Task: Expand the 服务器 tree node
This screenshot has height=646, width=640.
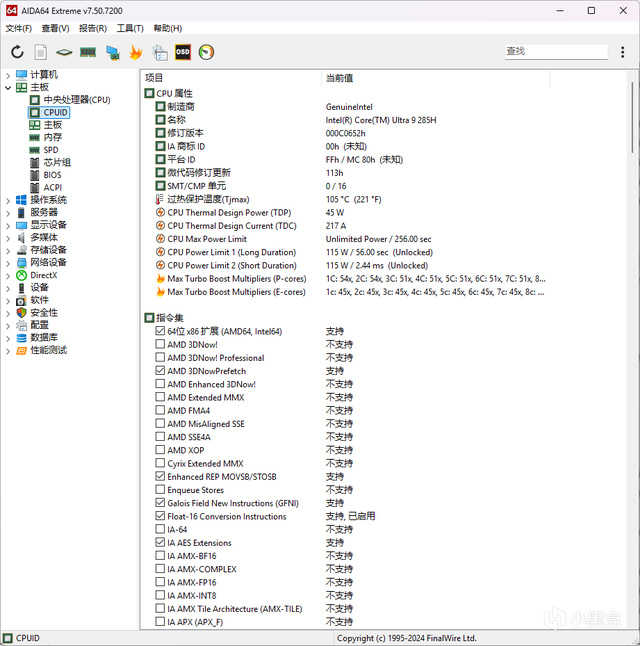Action: click(8, 213)
